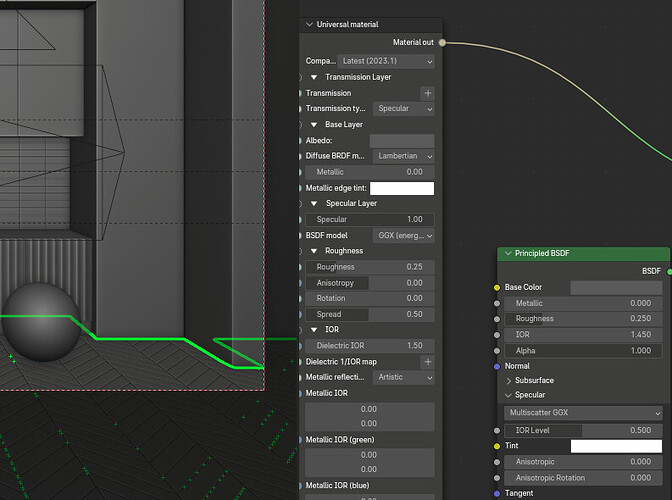Click the Tangent input socket

tap(497, 494)
